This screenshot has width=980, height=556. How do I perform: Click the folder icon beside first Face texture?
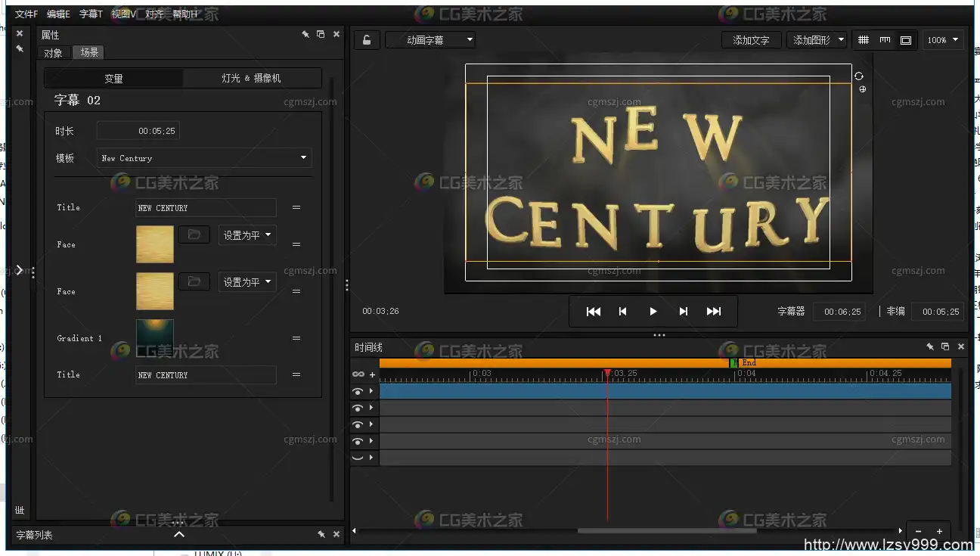coord(194,235)
